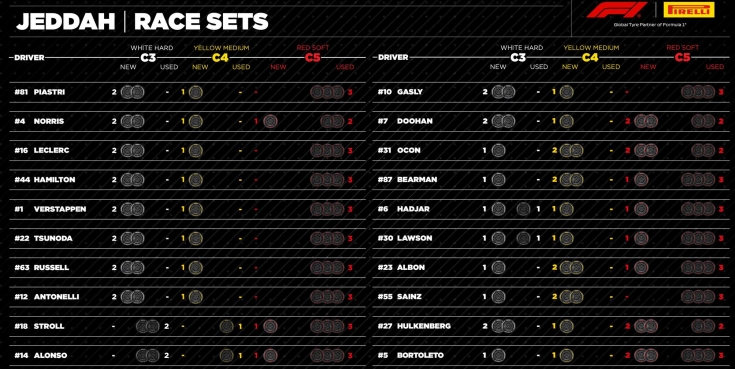The width and height of the screenshot is (735, 369).
Task: Select the left Yellow Medium C4 heading
Action: tap(221, 53)
